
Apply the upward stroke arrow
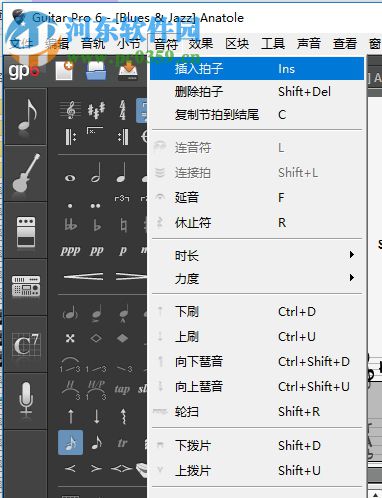70,416
